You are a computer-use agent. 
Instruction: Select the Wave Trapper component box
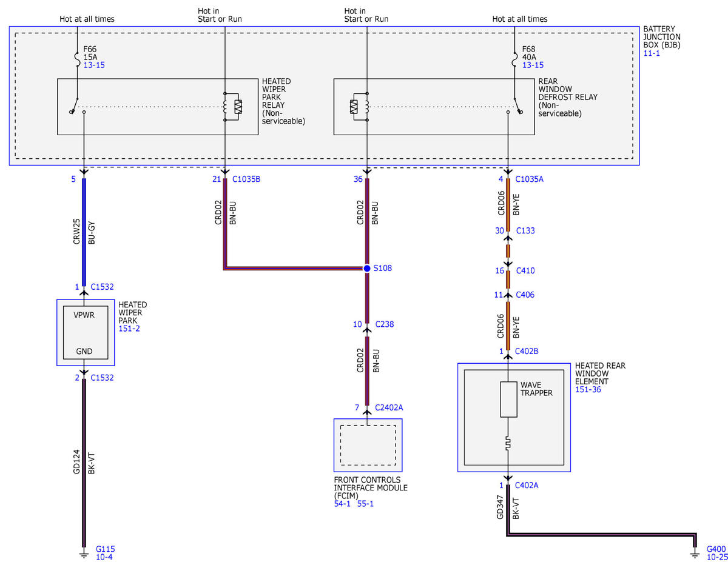[x=508, y=400]
